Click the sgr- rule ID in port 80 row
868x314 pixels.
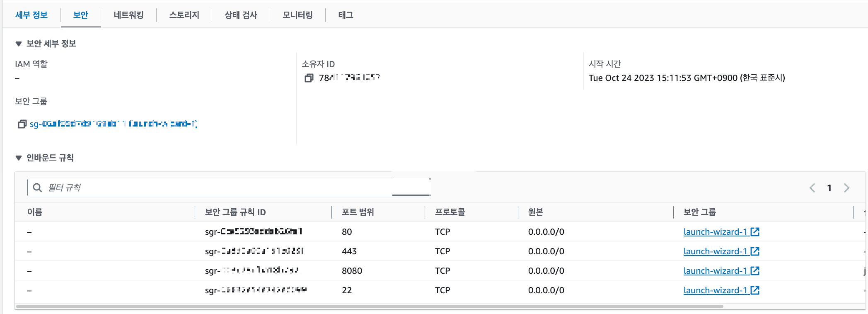tap(254, 231)
